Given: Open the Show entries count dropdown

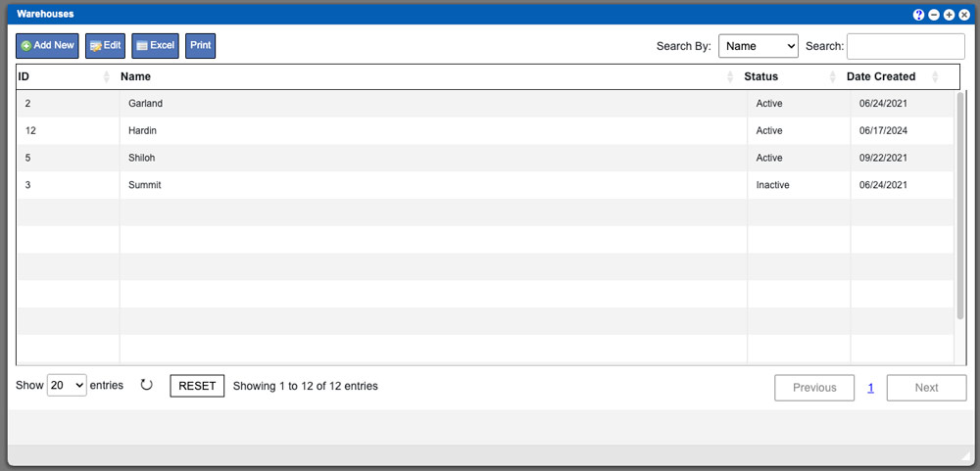Looking at the screenshot, I should (x=67, y=386).
